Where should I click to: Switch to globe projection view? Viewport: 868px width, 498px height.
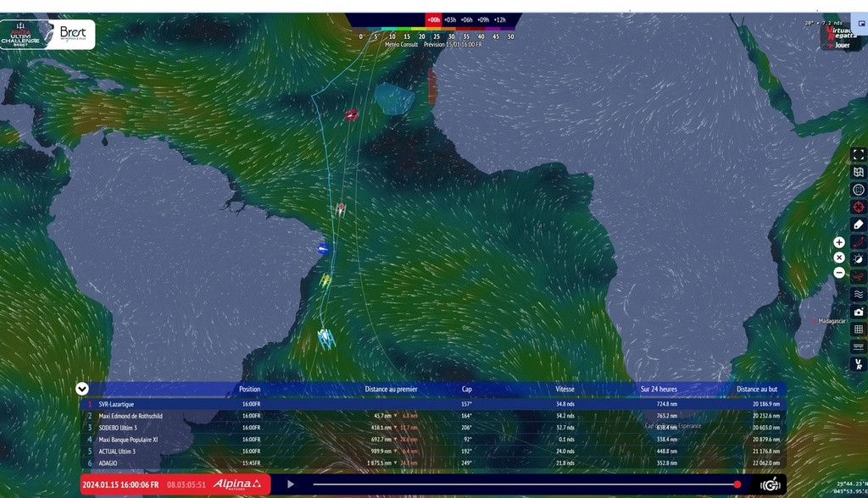858,190
